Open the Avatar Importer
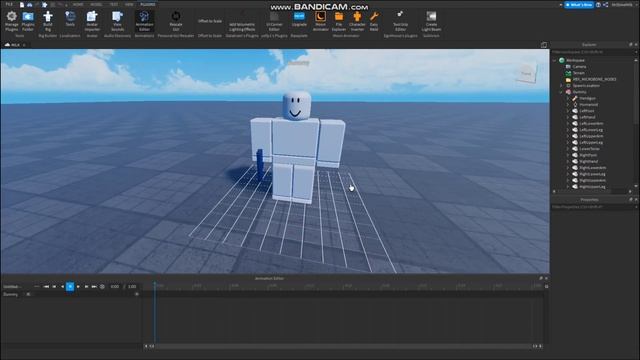This screenshot has height=360, width=640. (92, 21)
